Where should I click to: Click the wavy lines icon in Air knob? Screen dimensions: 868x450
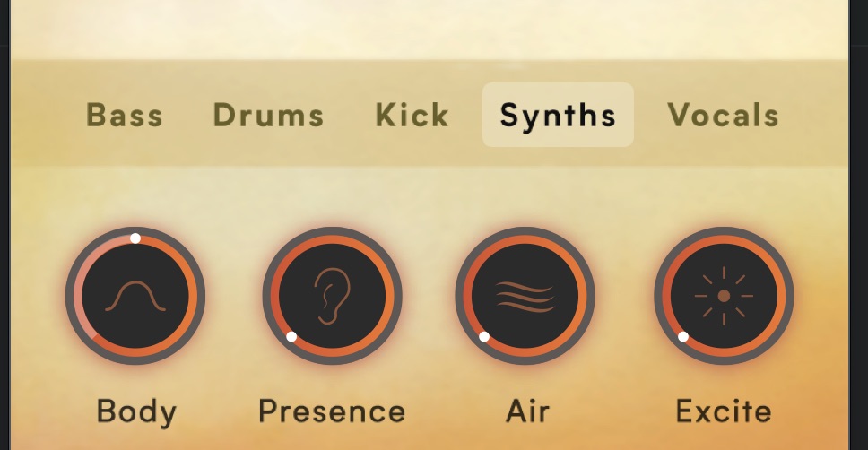525,296
